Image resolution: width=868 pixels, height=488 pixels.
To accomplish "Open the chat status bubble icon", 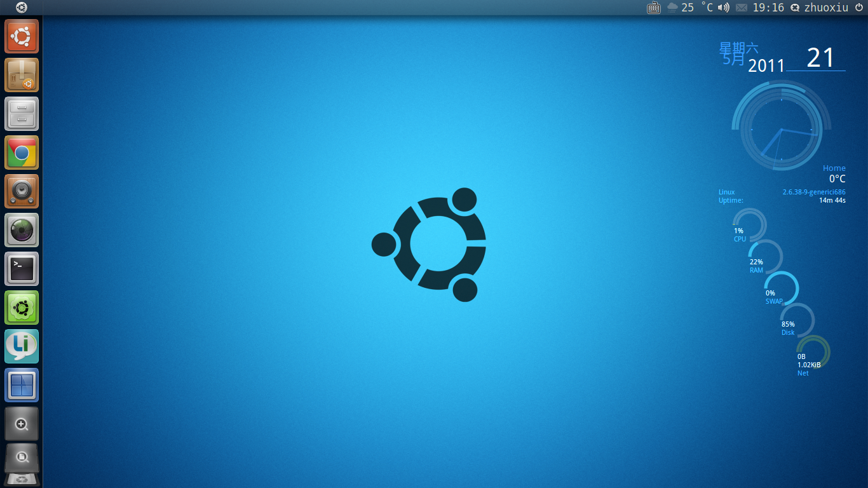I will point(795,8).
